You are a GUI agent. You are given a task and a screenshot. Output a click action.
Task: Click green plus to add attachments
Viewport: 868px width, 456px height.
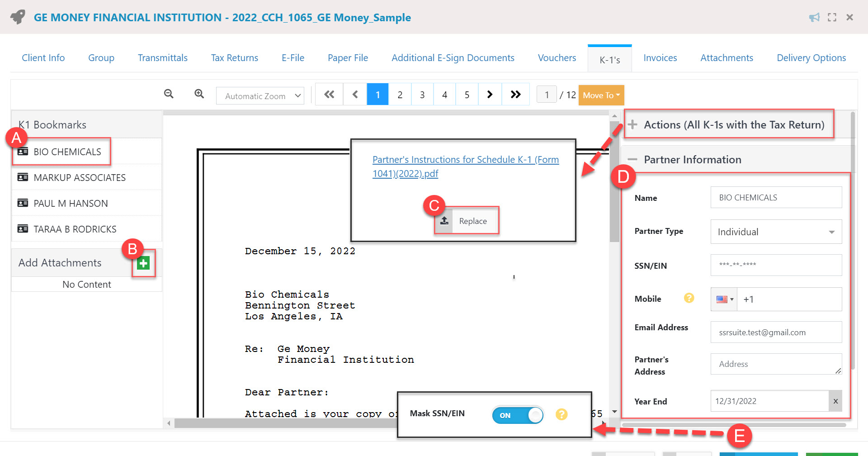(x=143, y=263)
